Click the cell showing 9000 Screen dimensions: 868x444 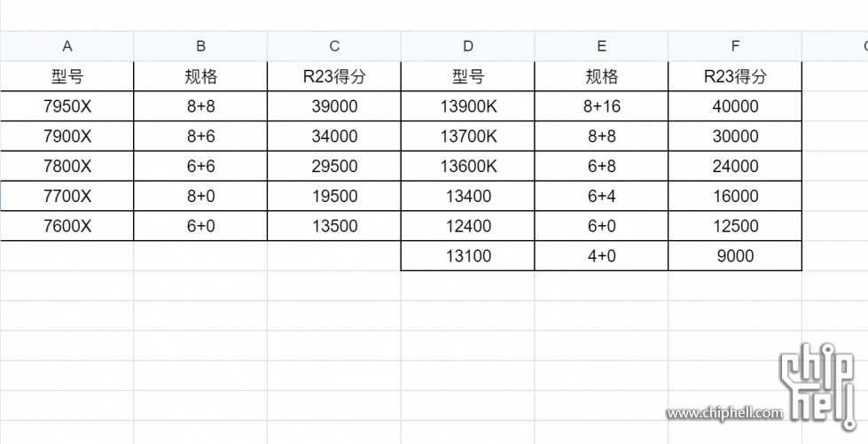tap(735, 256)
